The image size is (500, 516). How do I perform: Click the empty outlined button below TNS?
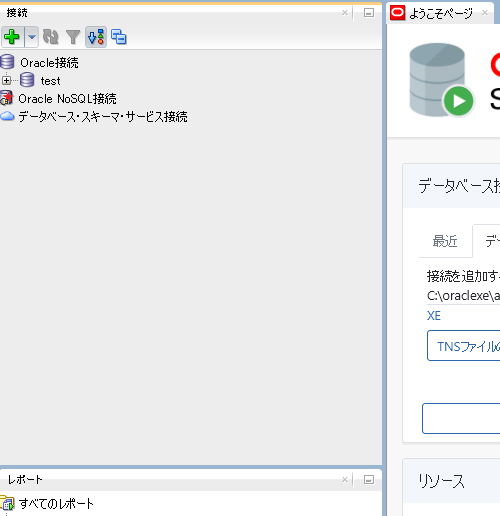461,418
